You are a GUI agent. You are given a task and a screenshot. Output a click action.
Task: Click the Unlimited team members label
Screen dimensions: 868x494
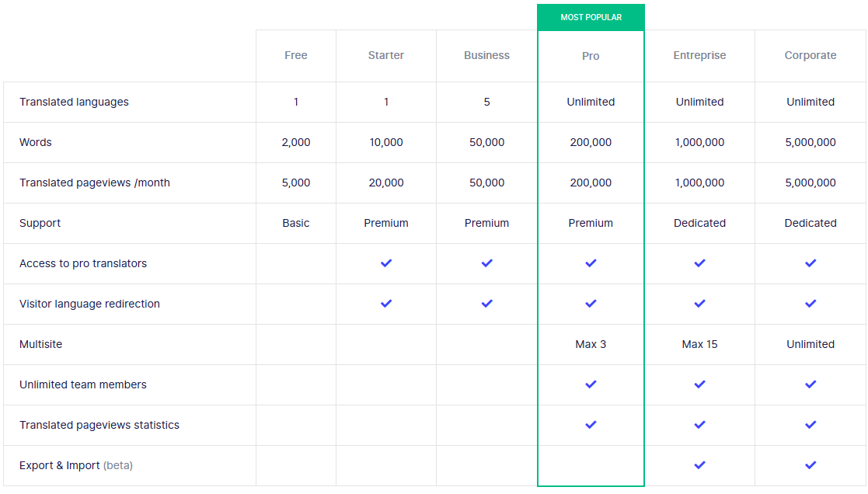pos(83,384)
